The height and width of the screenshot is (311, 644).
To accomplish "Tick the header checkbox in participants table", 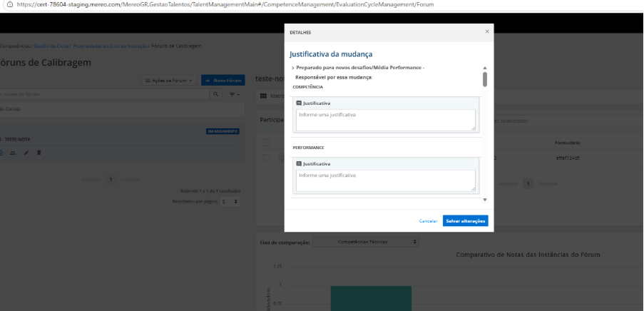I will coord(267,143).
